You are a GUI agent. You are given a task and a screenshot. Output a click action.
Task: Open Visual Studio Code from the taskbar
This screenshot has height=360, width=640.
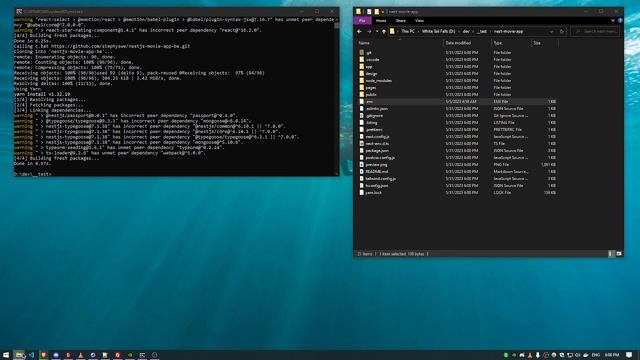(31, 355)
